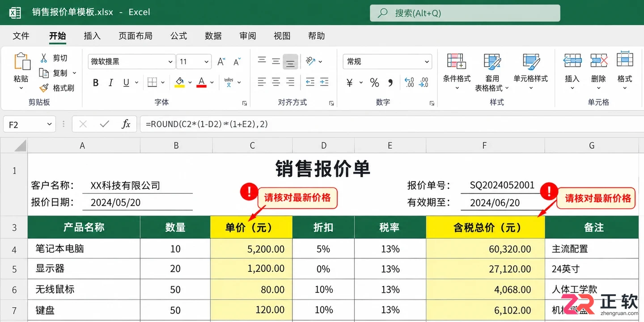Image resolution: width=644 pixels, height=322 pixels.
Task: Open the 文件 menu
Action: pos(21,36)
